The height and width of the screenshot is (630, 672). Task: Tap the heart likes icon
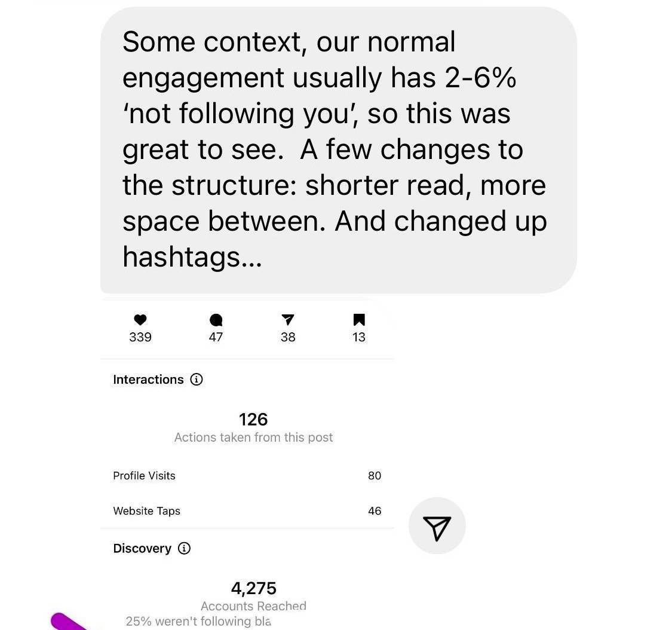click(x=140, y=320)
